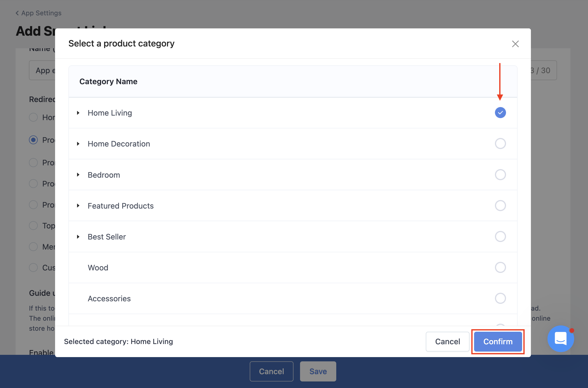The width and height of the screenshot is (588, 388).
Task: Select the Featured Products category radio
Action: (x=500, y=206)
